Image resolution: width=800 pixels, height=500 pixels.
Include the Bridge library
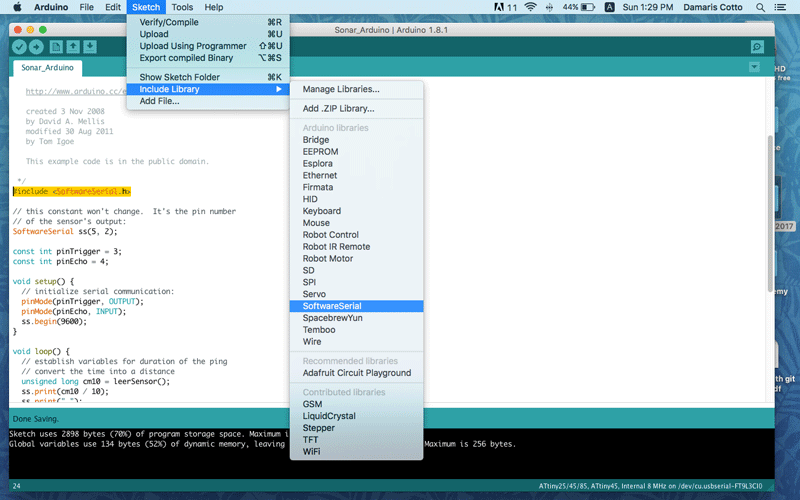(356, 140)
